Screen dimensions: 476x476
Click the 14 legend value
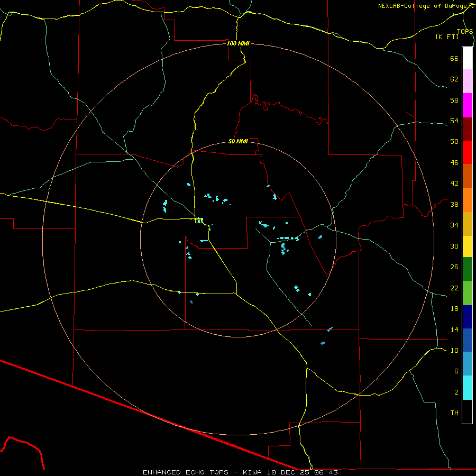point(454,329)
